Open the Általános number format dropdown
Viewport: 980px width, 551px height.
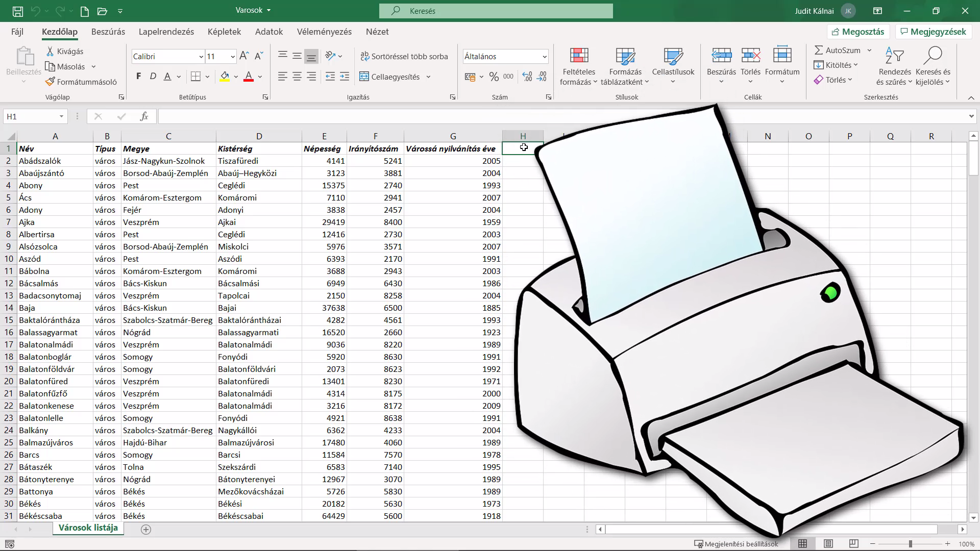click(x=545, y=57)
